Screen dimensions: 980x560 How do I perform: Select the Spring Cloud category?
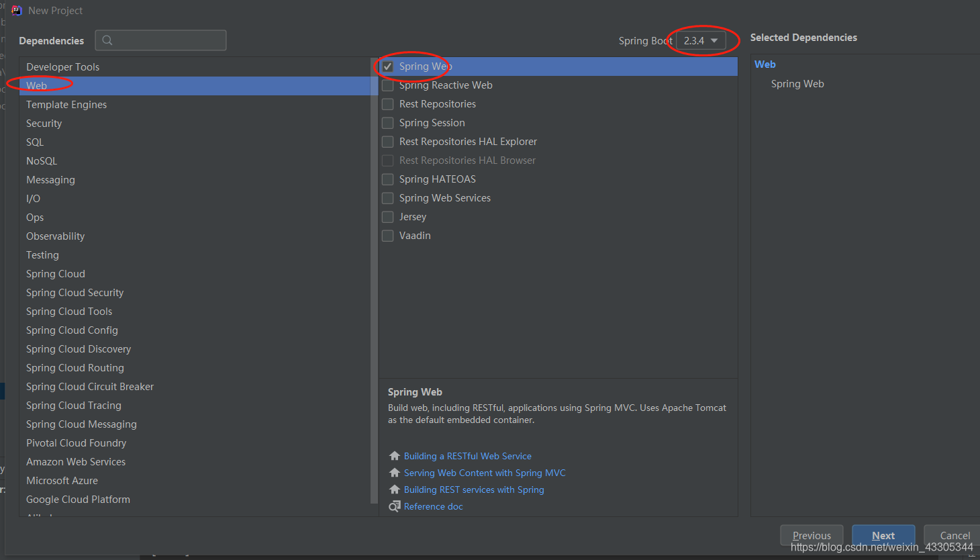pyautogui.click(x=195, y=274)
